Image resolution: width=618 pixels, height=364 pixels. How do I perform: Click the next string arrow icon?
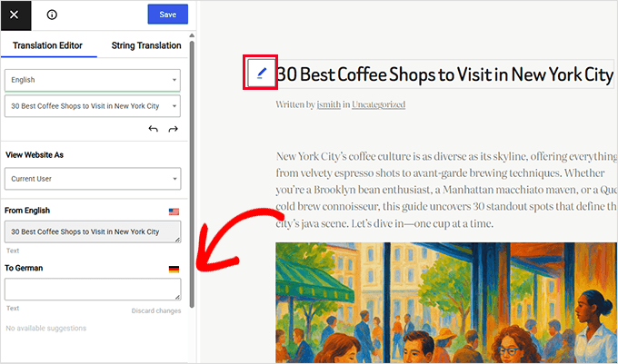point(173,130)
